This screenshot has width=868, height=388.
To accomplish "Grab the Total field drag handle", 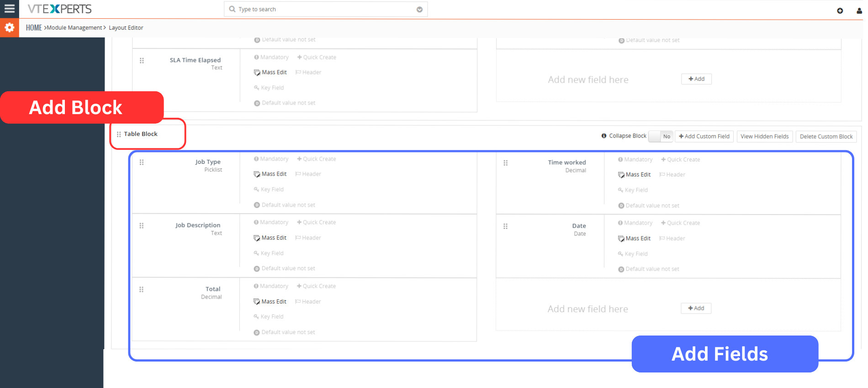I will pyautogui.click(x=142, y=289).
